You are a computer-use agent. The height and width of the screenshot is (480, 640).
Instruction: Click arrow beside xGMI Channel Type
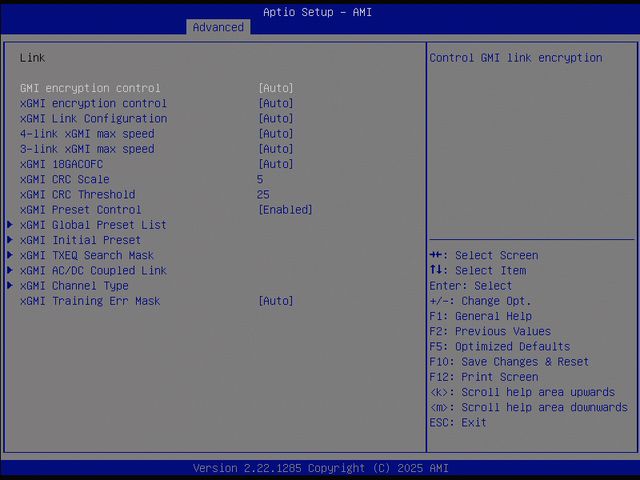pos(10,285)
